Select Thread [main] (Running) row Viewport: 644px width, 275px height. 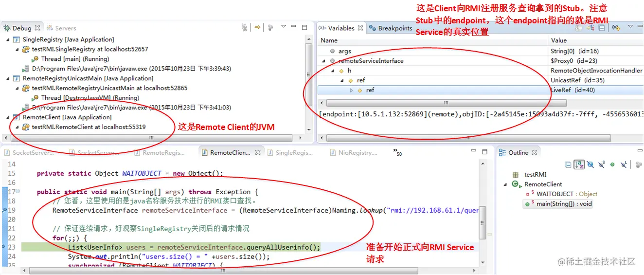pyautogui.click(x=71, y=59)
